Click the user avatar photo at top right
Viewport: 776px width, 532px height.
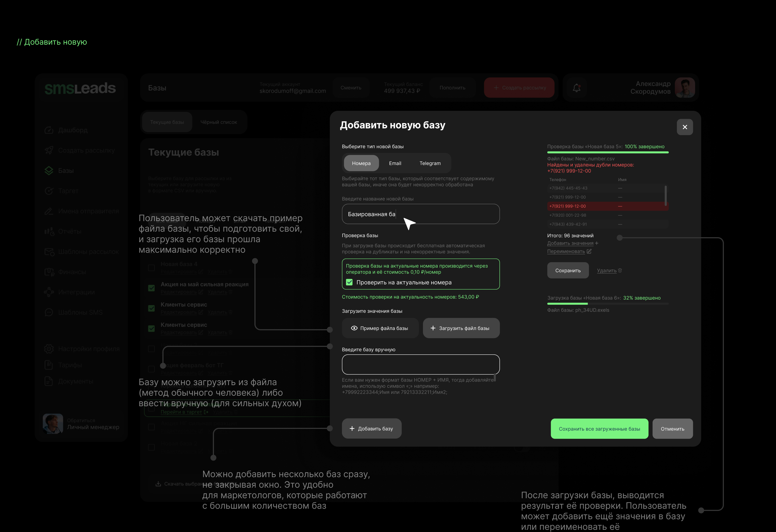coord(685,88)
